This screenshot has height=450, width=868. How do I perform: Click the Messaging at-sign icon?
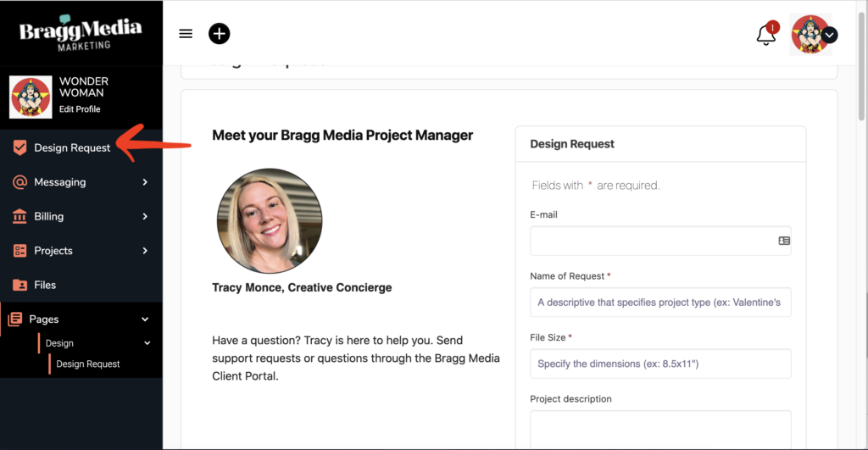pos(19,182)
